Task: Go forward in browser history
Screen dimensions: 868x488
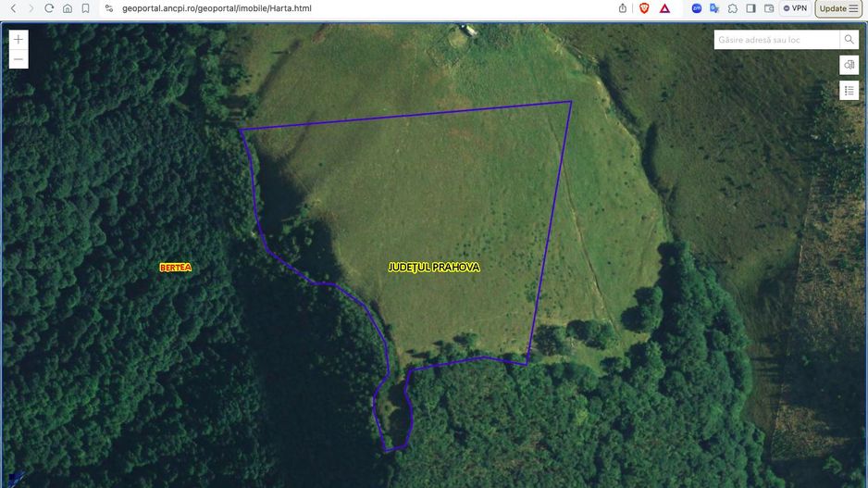Action: (x=31, y=8)
